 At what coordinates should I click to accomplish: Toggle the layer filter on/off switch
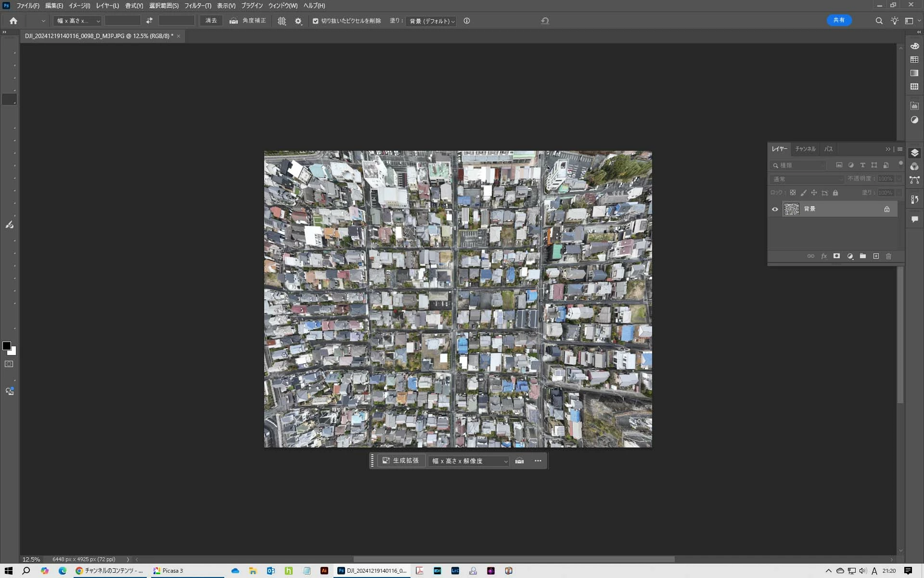900,164
